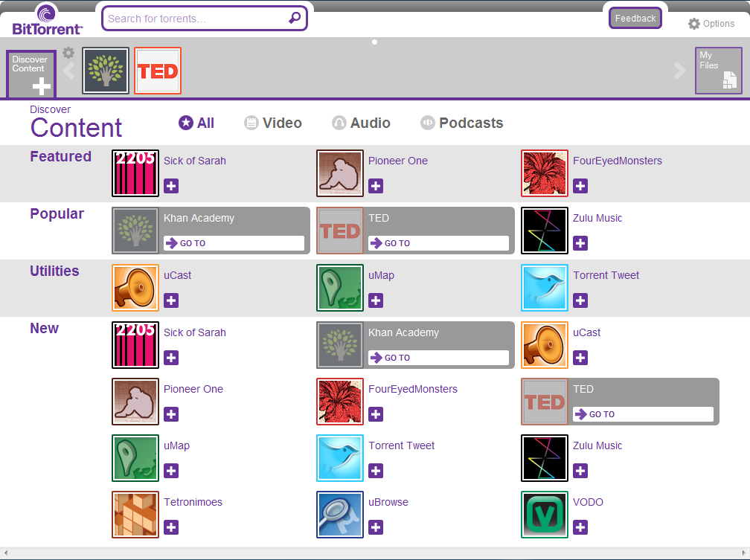Add uCast in Utilities row
This screenshot has width=750, height=560.
coord(171,300)
